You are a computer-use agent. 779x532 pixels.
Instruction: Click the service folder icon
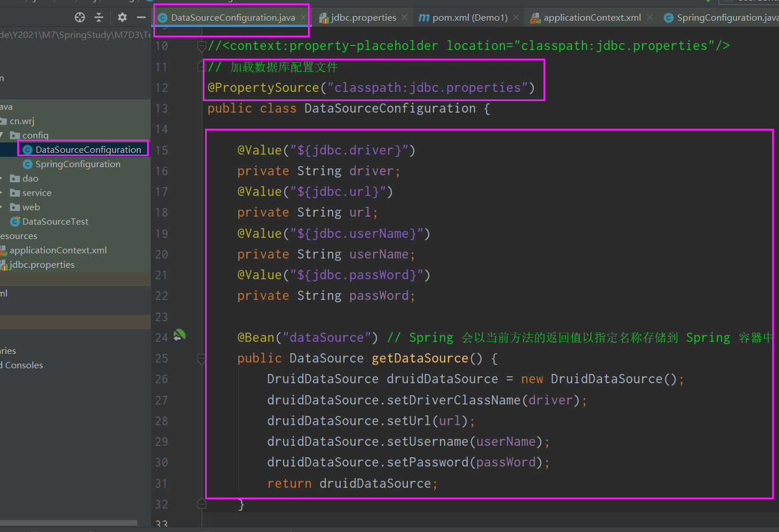pos(15,193)
